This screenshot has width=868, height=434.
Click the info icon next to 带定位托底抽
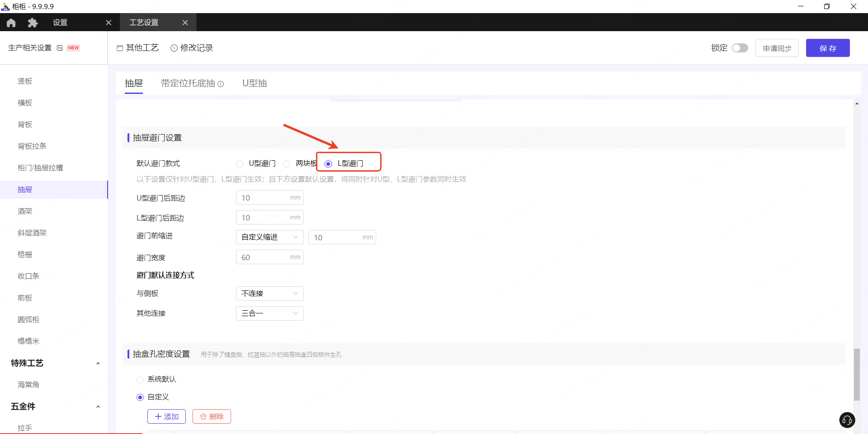221,84
